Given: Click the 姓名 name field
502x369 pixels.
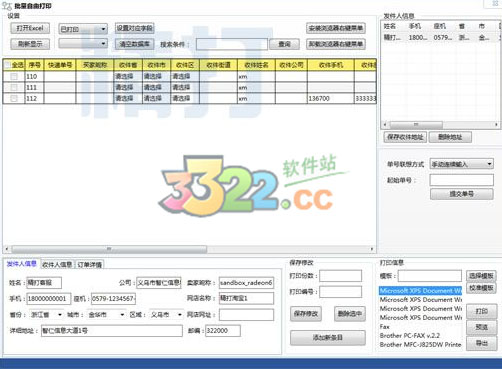Looking at the screenshot, I should click(x=44, y=283).
